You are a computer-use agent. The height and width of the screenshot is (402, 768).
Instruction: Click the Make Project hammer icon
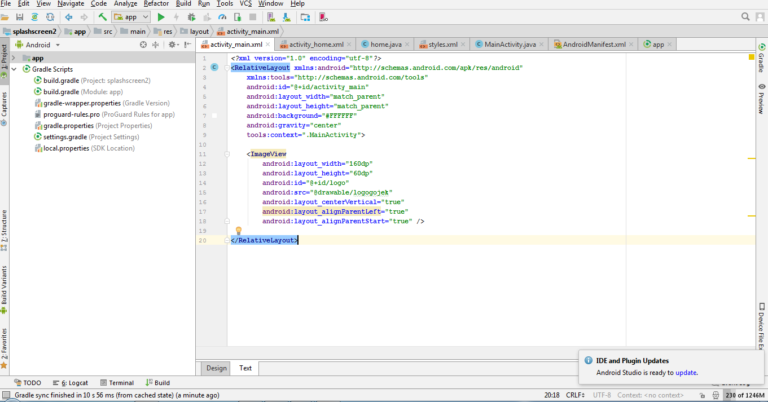(x=102, y=17)
